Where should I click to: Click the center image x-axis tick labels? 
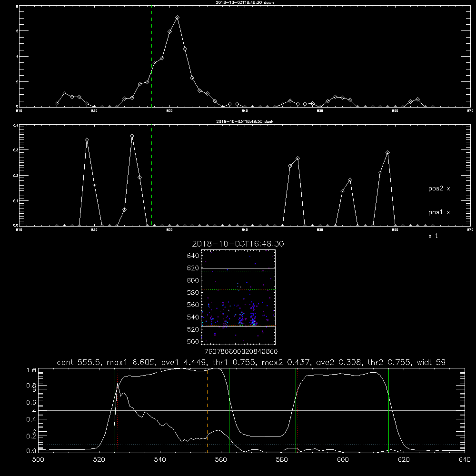point(241,352)
